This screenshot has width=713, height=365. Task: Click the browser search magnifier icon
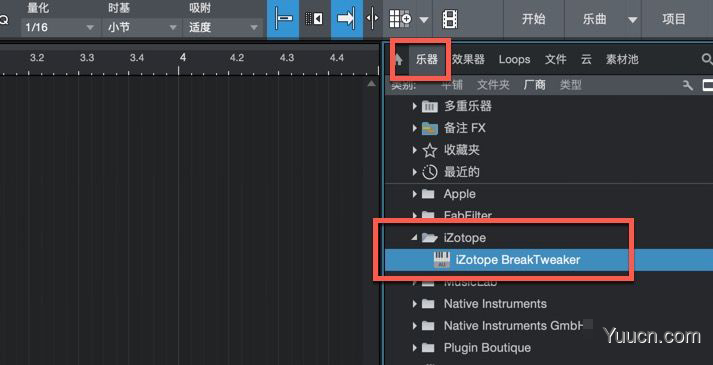(707, 59)
